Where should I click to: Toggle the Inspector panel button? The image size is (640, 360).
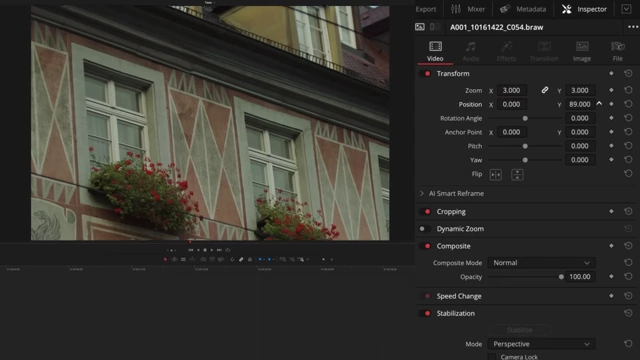(584, 9)
